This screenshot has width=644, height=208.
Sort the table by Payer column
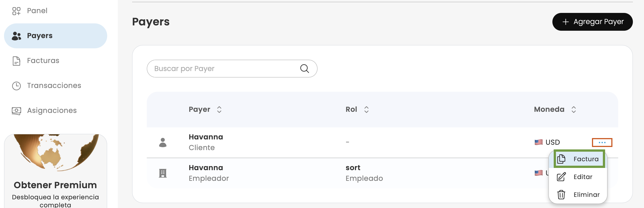(219, 109)
